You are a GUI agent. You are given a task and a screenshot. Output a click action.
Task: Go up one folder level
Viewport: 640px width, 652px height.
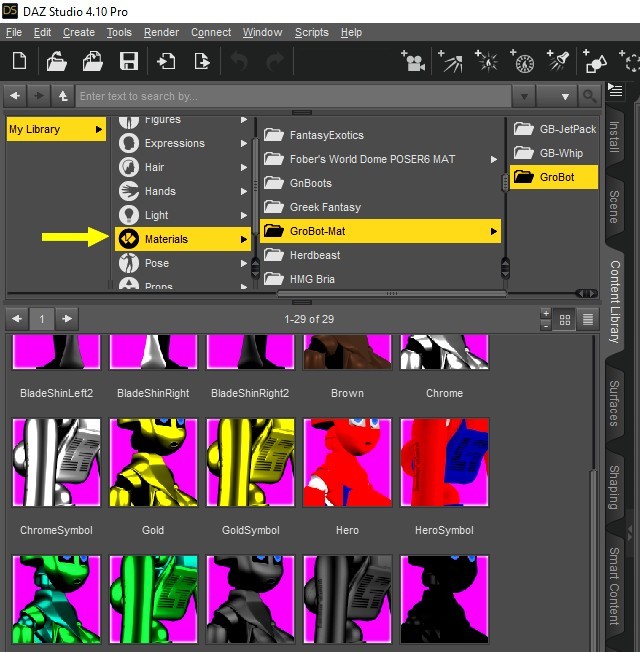[x=63, y=96]
